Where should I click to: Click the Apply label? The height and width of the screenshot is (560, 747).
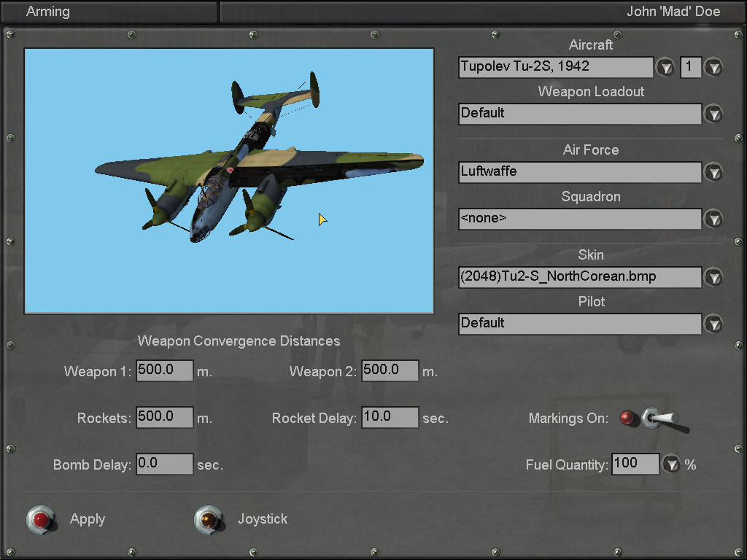(x=88, y=519)
